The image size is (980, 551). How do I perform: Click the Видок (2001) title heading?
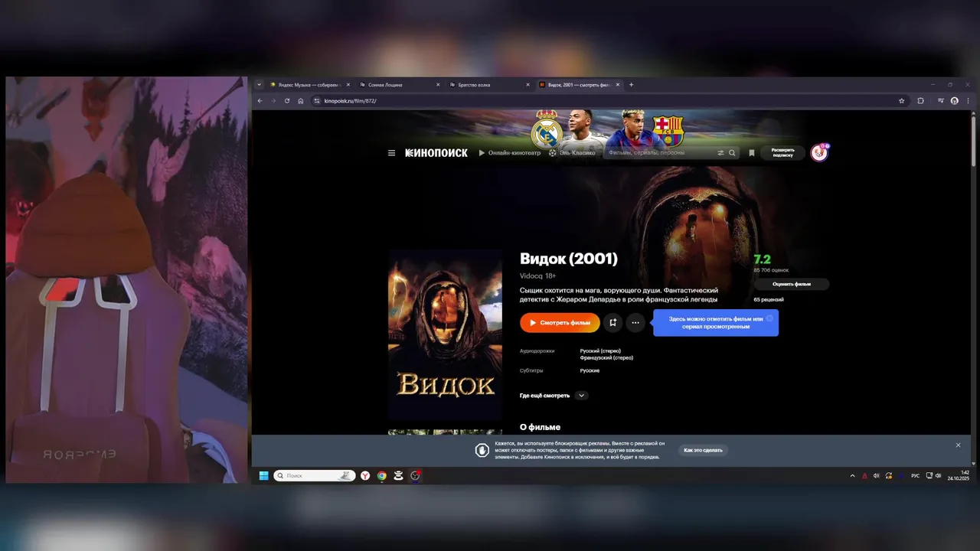(x=569, y=259)
